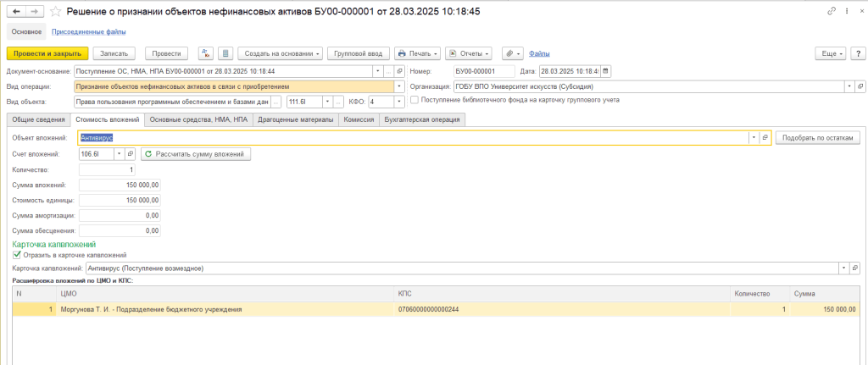Click the Провести и закрыть button
The height and width of the screenshot is (365, 868).
point(47,53)
